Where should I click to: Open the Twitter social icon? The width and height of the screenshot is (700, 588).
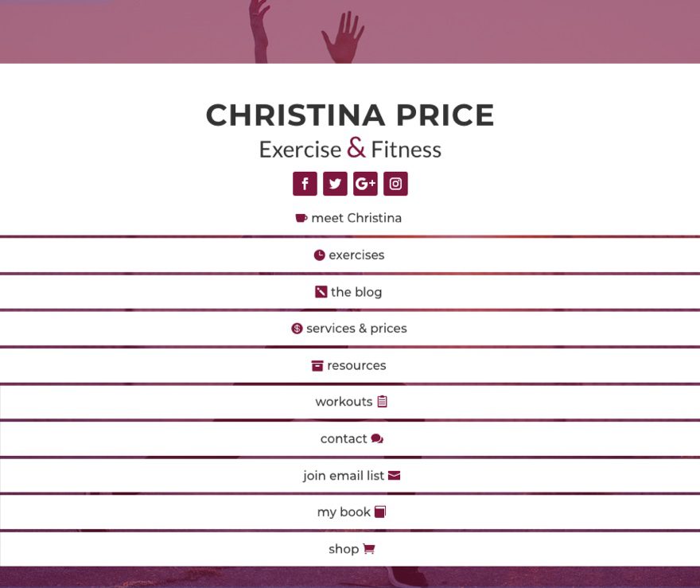click(x=335, y=184)
